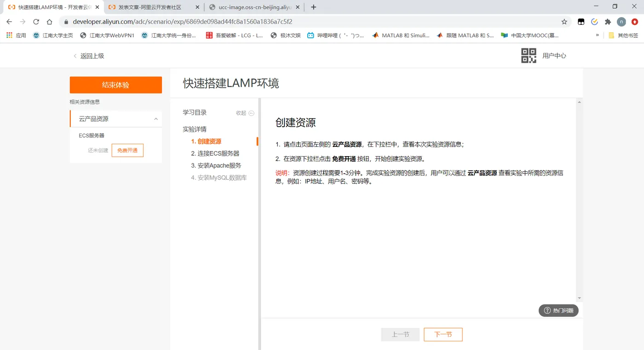Open the 应用 apps grid bookmark
This screenshot has height=350, width=644.
[16, 35]
